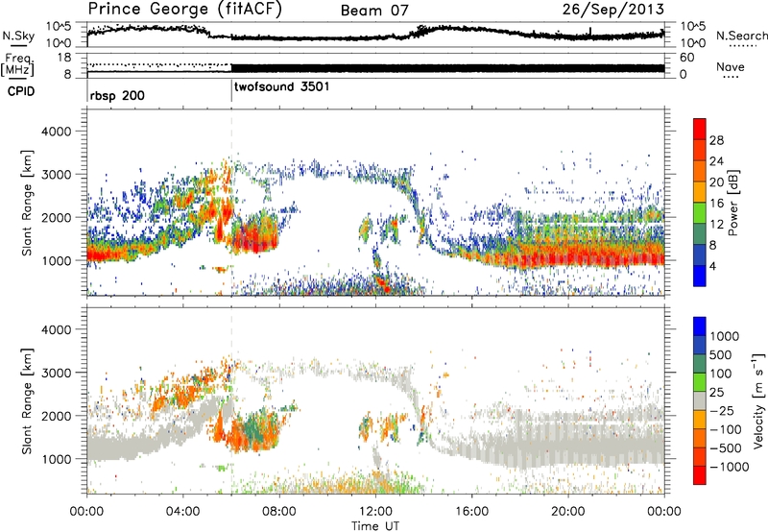
Task: Select the '-100' tick on Velocity colorbar
Action: pos(726,429)
